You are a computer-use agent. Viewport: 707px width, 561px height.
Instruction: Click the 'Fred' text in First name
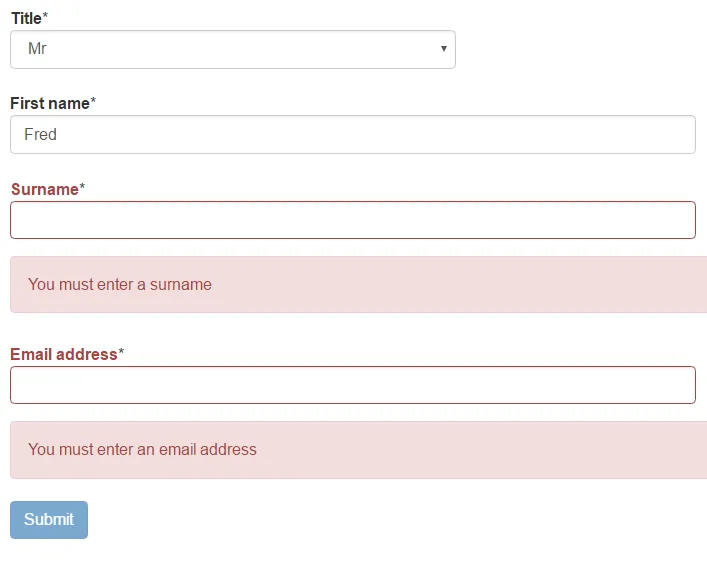coord(40,134)
